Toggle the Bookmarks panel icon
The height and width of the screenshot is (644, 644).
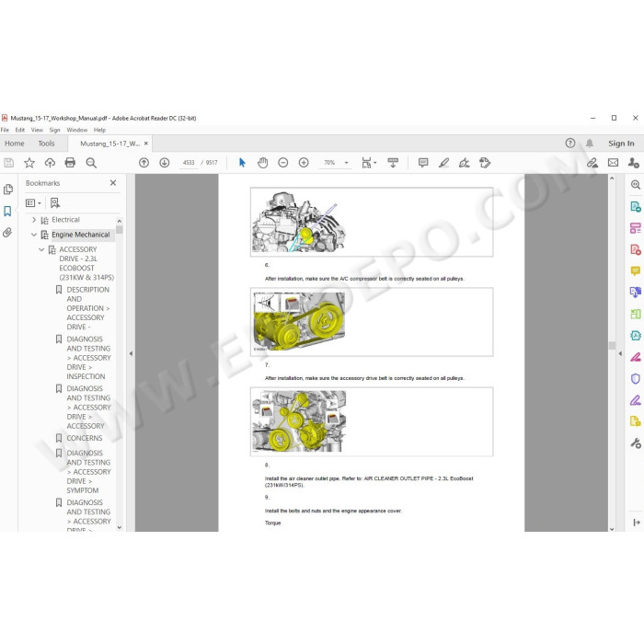[7, 211]
